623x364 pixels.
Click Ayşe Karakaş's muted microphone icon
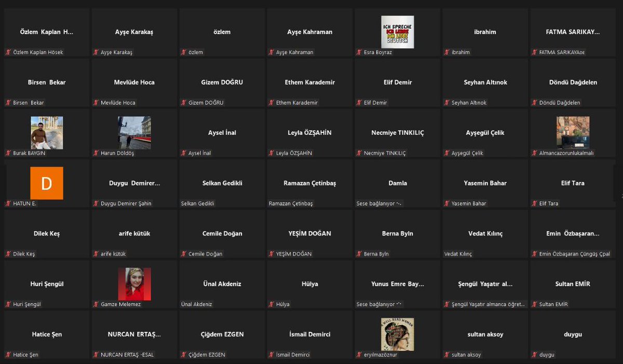point(96,52)
